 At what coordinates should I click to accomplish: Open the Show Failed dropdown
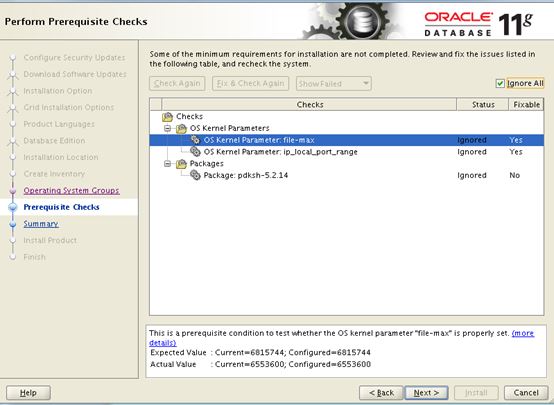pos(334,84)
